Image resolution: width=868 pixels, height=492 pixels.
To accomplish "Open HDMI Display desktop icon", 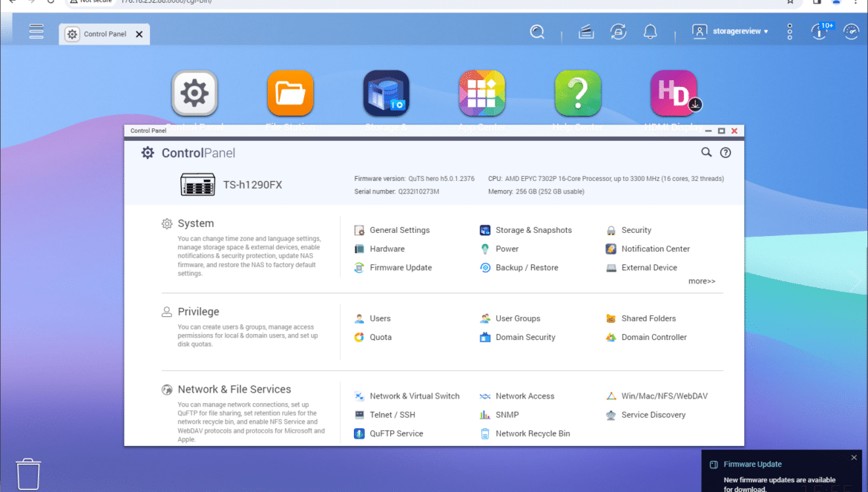I will click(x=674, y=93).
